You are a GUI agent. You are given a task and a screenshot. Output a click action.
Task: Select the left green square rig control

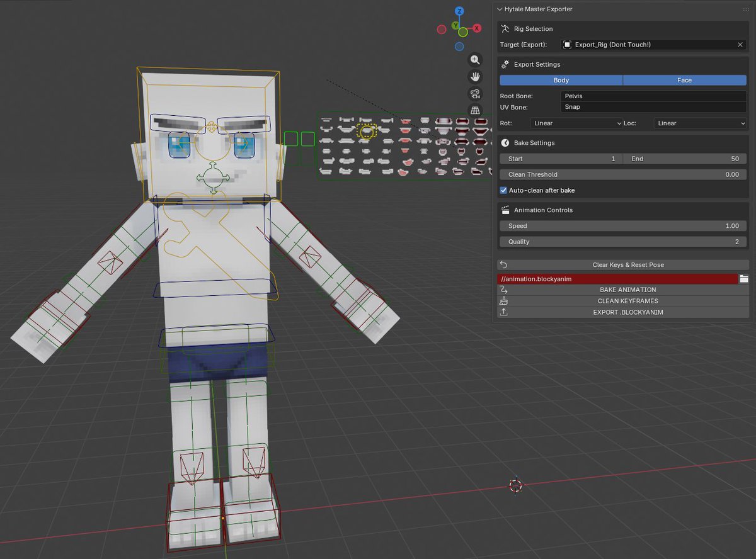[290, 139]
